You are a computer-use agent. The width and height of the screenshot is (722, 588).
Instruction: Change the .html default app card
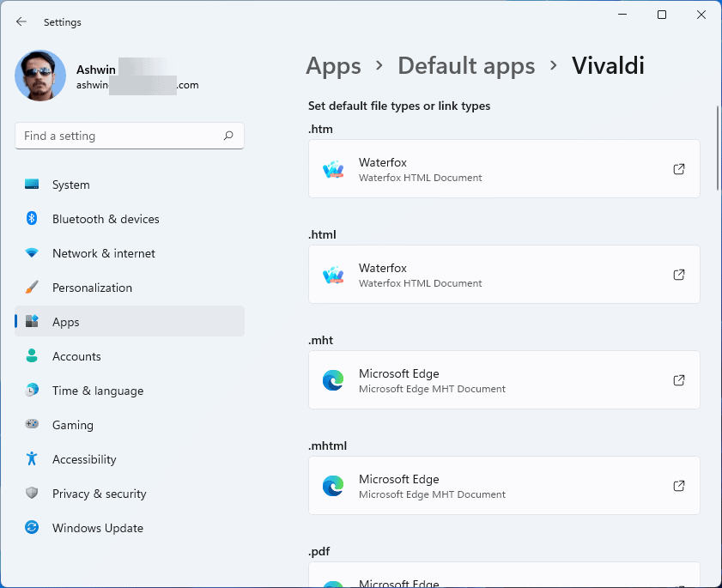click(x=504, y=275)
